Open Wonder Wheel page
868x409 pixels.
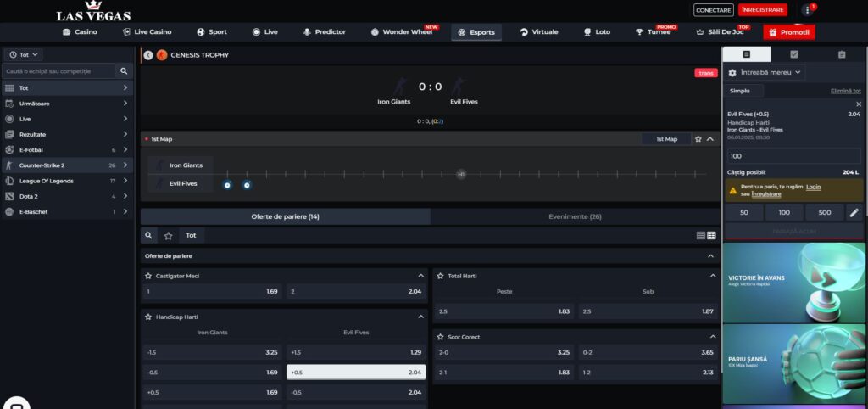(x=403, y=32)
